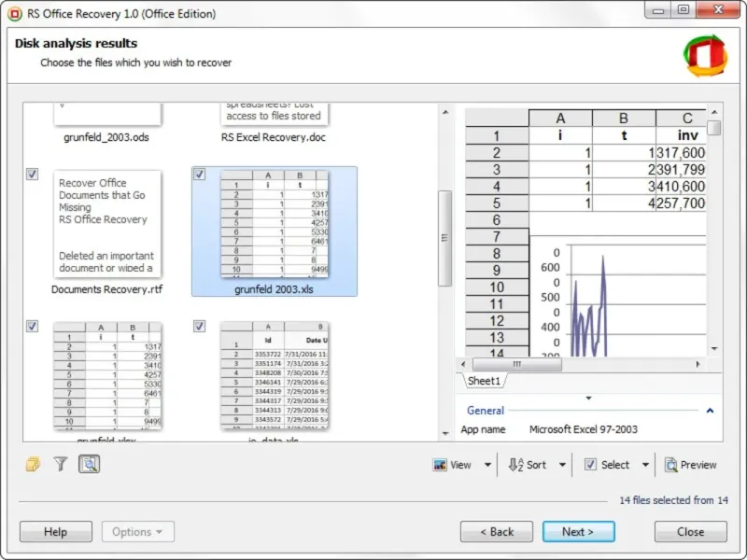
Task: Click the preview scroll right arrow
Action: coord(698,364)
